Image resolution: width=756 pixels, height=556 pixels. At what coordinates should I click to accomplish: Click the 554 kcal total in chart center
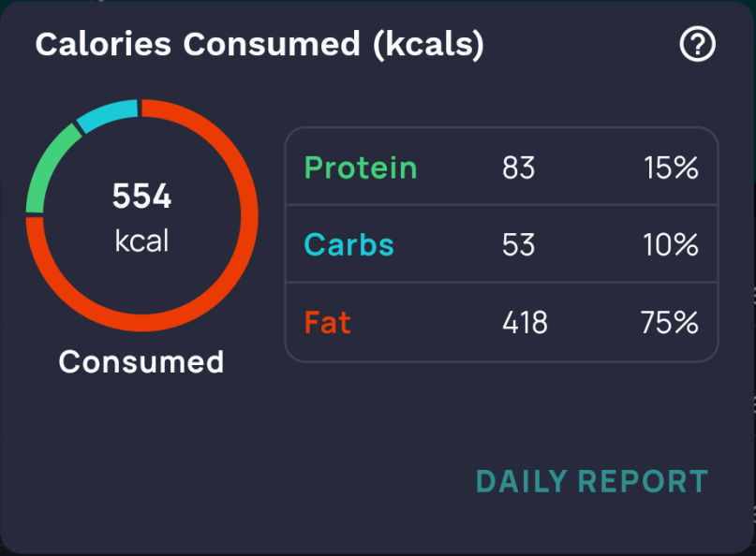pyautogui.click(x=141, y=198)
